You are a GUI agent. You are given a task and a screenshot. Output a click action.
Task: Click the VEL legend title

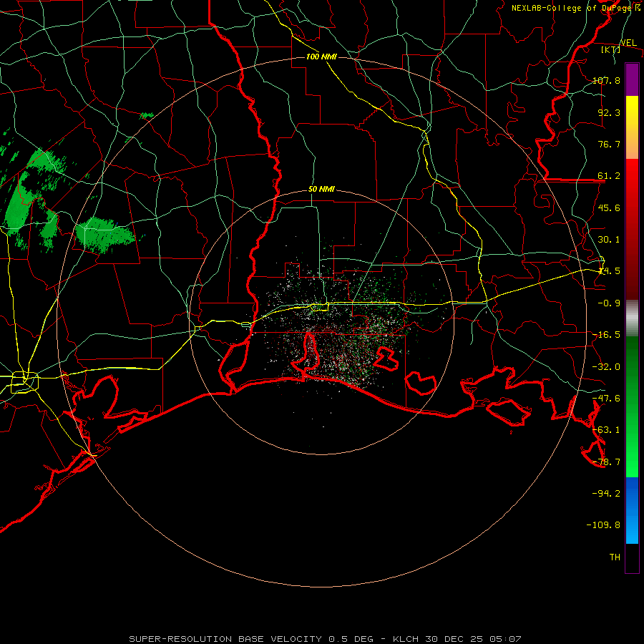tap(628, 43)
